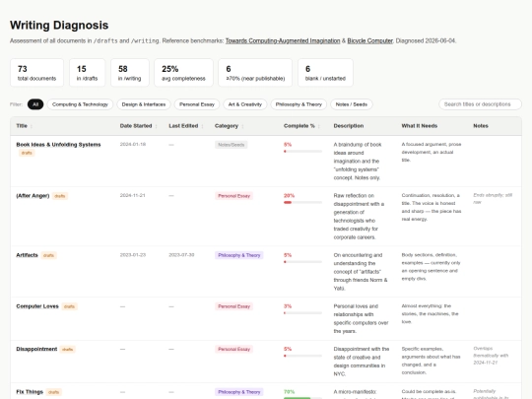The width and height of the screenshot is (532, 399).
Task: Sort by Complete % column
Action: coord(299,126)
